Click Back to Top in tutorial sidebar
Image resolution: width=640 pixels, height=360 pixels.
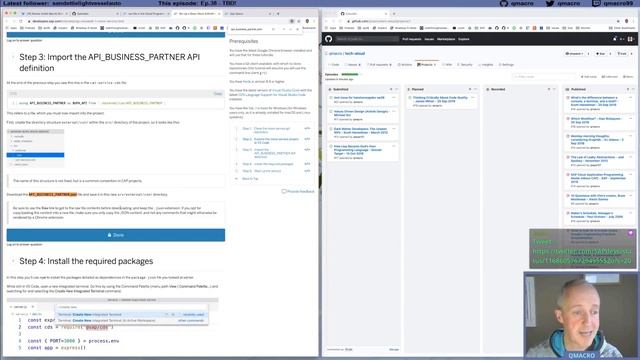pyautogui.click(x=250, y=179)
